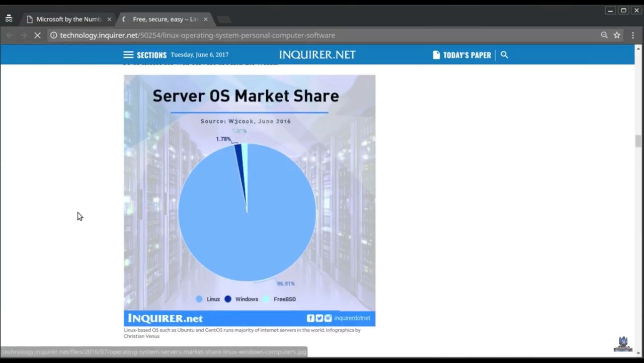Click the zoom magnifier in address bar

(604, 35)
